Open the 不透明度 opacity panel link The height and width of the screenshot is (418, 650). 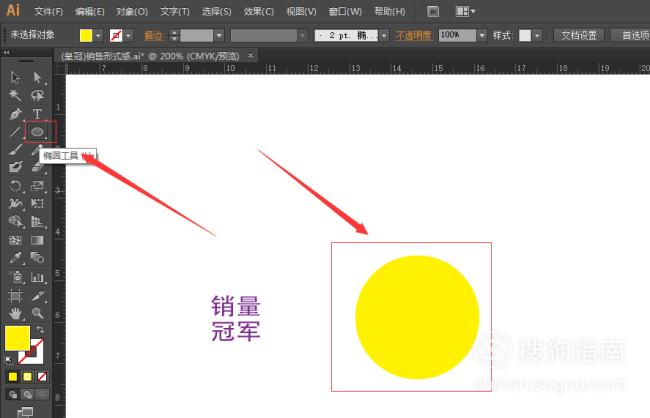click(x=413, y=36)
